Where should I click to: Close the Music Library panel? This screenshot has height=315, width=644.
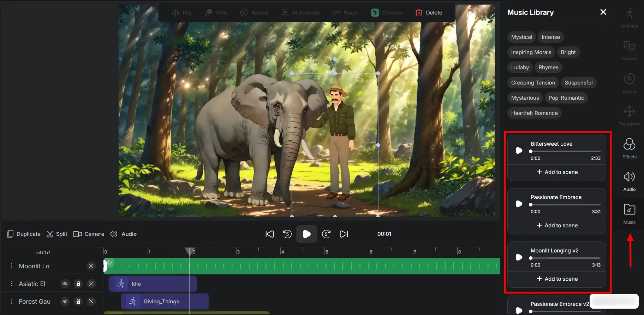click(603, 12)
